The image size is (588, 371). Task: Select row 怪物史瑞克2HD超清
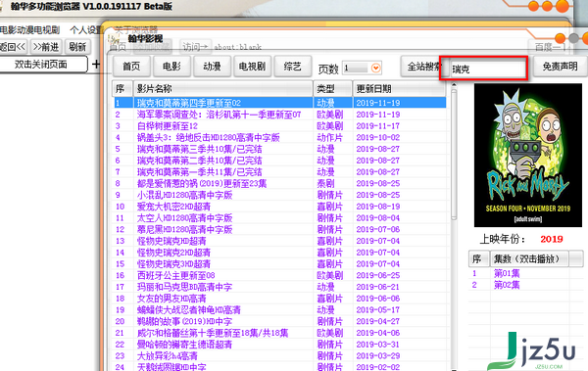pos(279,253)
